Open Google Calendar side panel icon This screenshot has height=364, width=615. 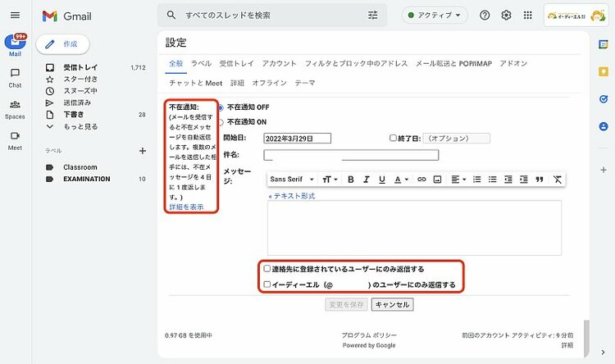pos(604,44)
